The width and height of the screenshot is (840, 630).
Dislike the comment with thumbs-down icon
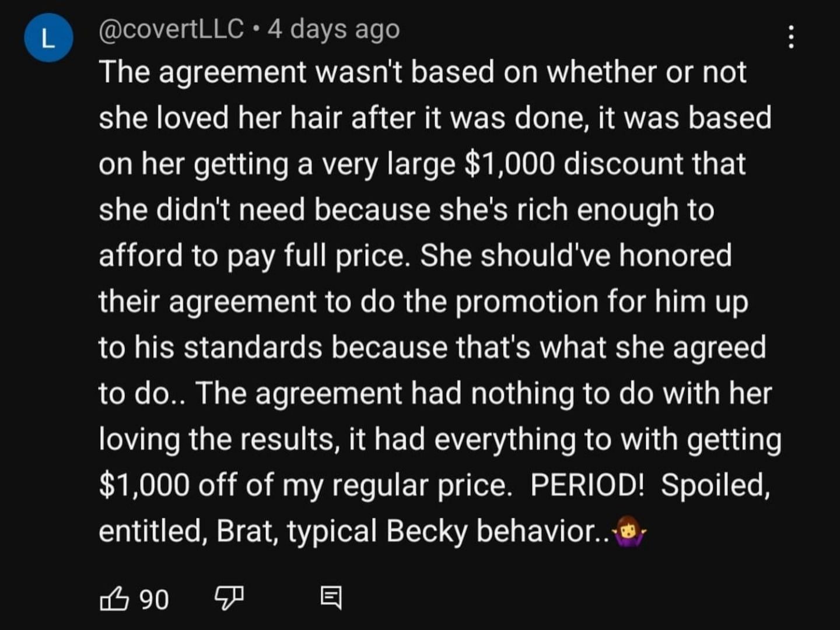point(229,598)
